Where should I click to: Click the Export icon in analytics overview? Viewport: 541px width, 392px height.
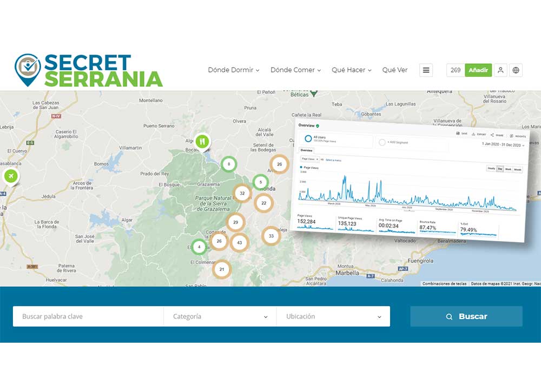click(478, 135)
